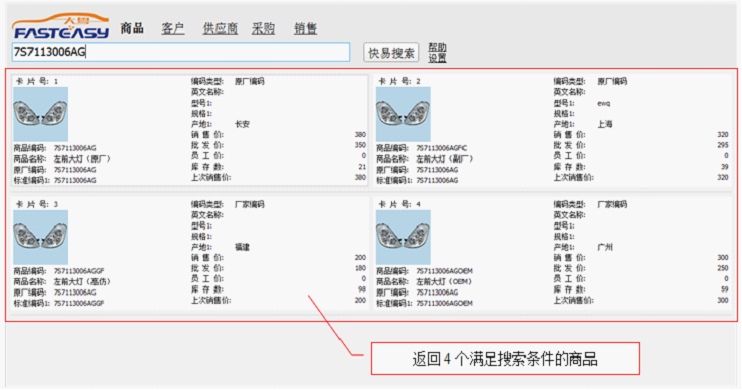Screen dimensions: 742x390
Task: Go to the 采购 section
Action: 263,28
